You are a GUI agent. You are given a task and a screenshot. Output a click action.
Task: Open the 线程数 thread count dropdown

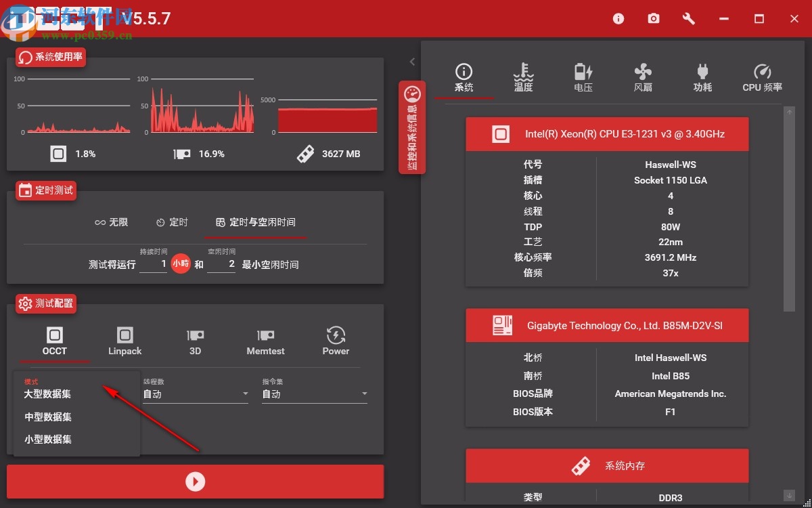click(196, 394)
